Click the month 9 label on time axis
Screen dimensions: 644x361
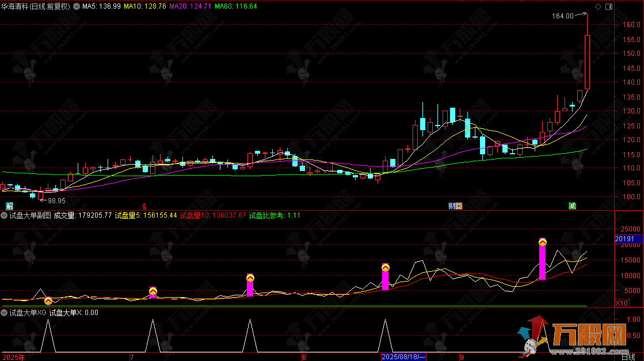click(462, 358)
